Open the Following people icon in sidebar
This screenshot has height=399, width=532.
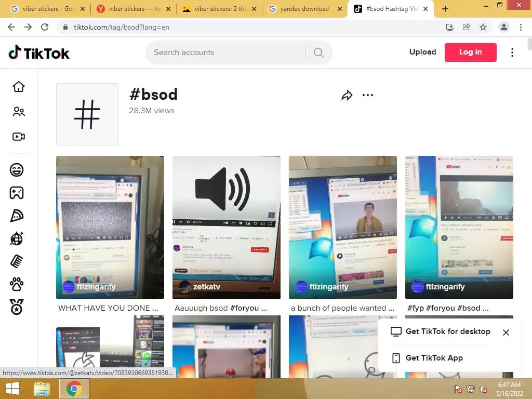click(19, 112)
